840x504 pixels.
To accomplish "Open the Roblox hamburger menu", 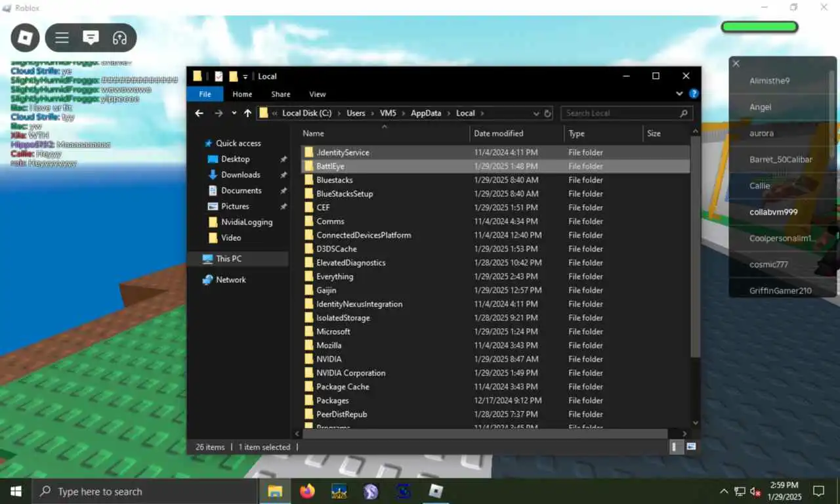I will click(62, 38).
